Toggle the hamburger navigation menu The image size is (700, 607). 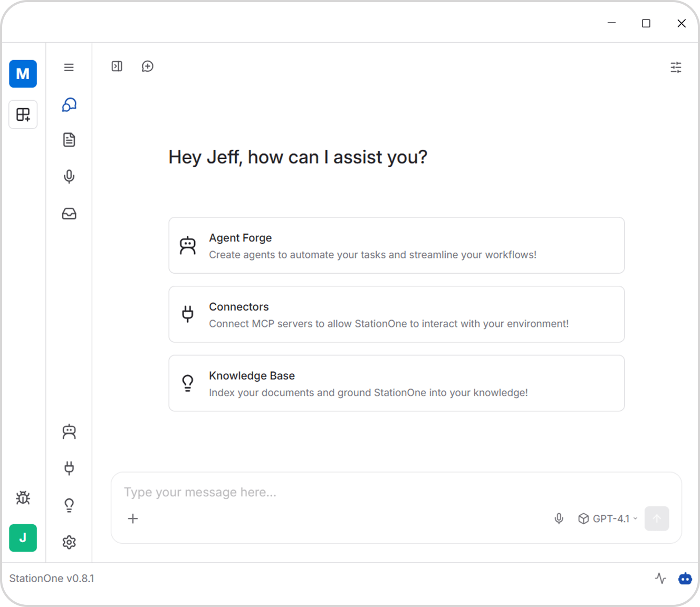tap(69, 68)
